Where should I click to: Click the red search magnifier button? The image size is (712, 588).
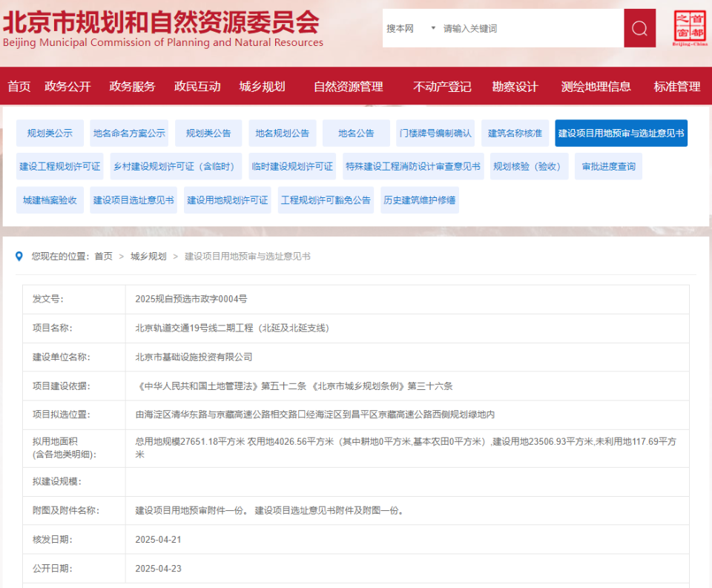[x=639, y=28]
